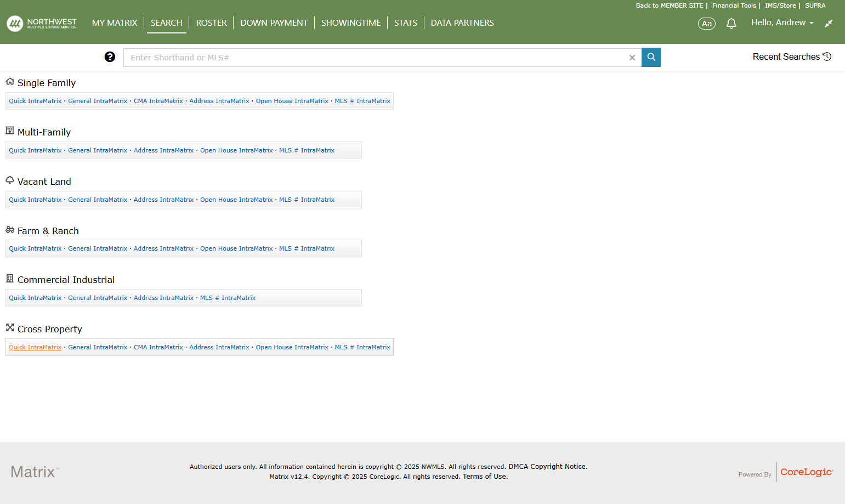Image resolution: width=845 pixels, height=504 pixels.
Task: Click the Cross Property arrows icon
Action: (x=10, y=327)
